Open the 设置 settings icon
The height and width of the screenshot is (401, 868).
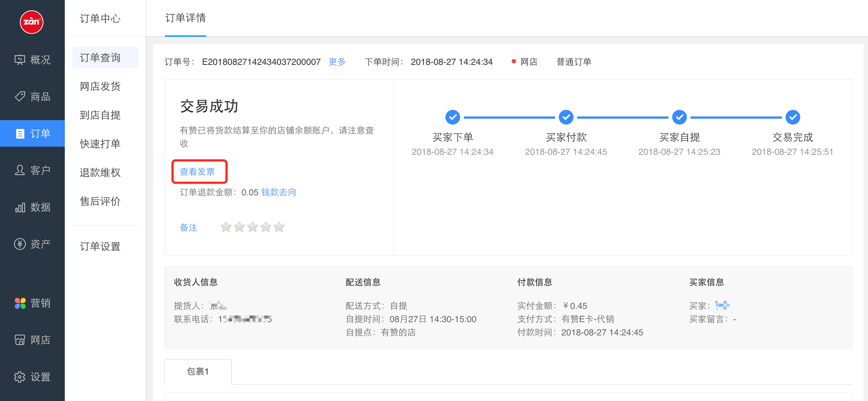(x=32, y=377)
